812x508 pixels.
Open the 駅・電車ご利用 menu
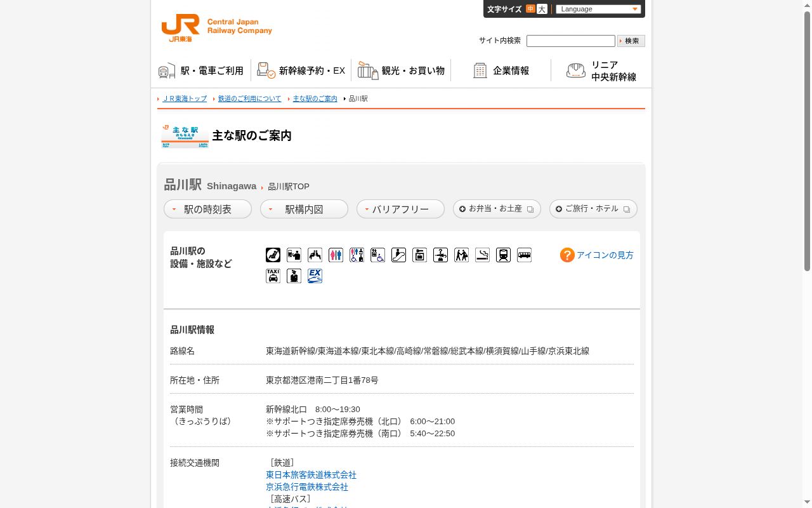pos(201,70)
